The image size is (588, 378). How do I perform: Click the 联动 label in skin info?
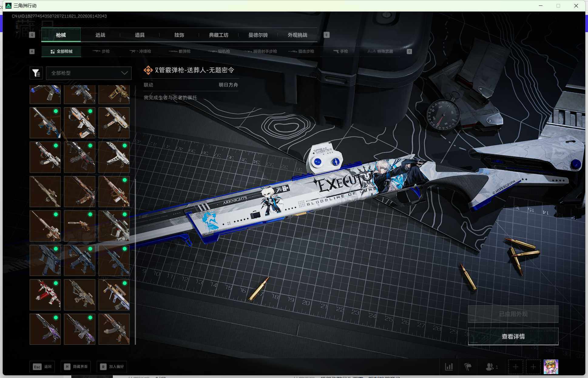148,85
